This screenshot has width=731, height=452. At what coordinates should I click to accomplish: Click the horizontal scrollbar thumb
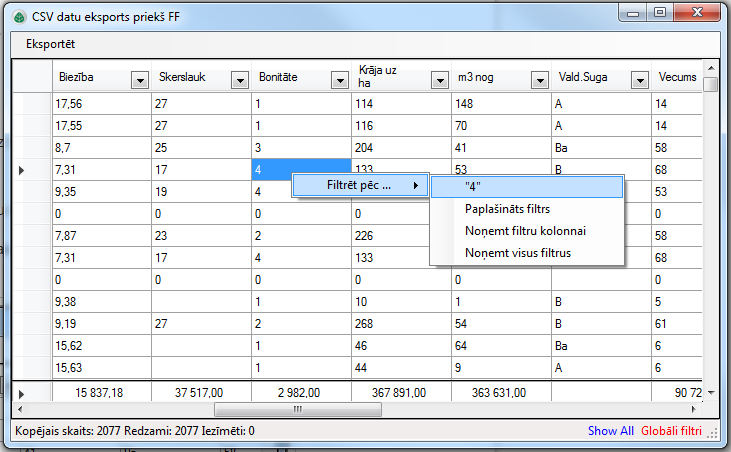click(x=295, y=409)
